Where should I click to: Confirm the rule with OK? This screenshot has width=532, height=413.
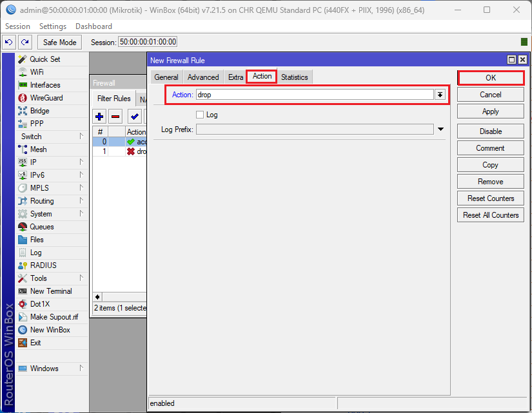click(491, 78)
